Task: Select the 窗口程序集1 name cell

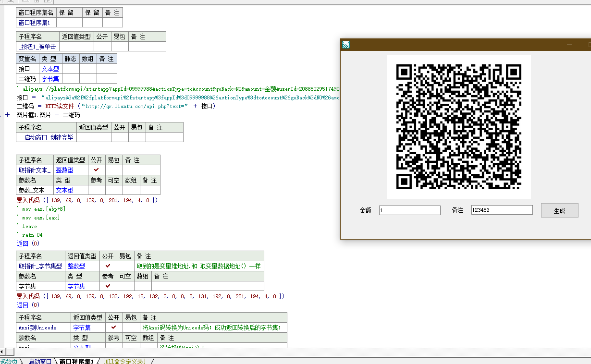Action: click(x=37, y=23)
